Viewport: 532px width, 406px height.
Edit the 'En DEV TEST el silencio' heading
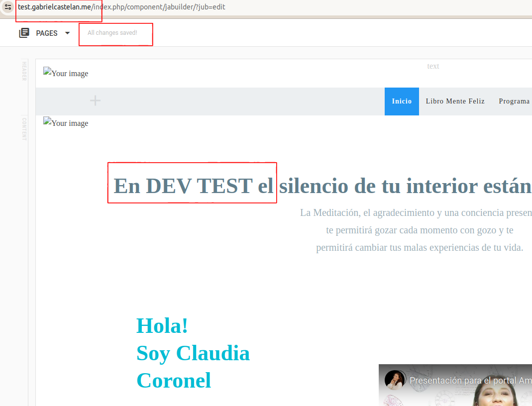[322, 186]
